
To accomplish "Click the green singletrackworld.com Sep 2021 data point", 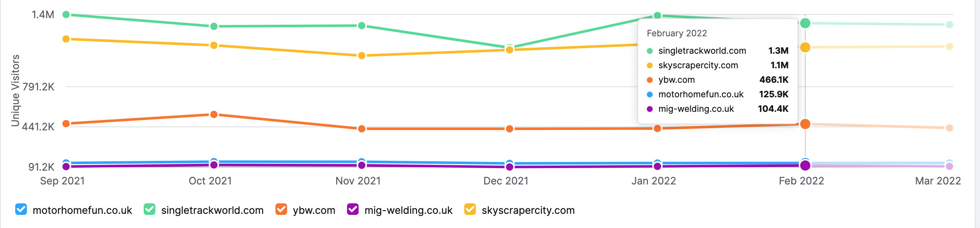I will (66, 15).
